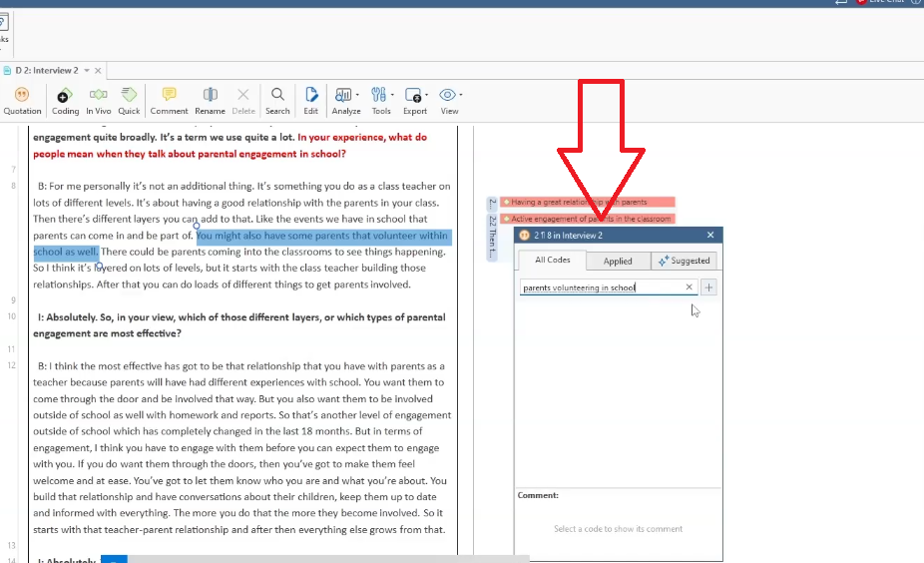Click the code name input field
The image size is (924, 563).
tap(599, 287)
